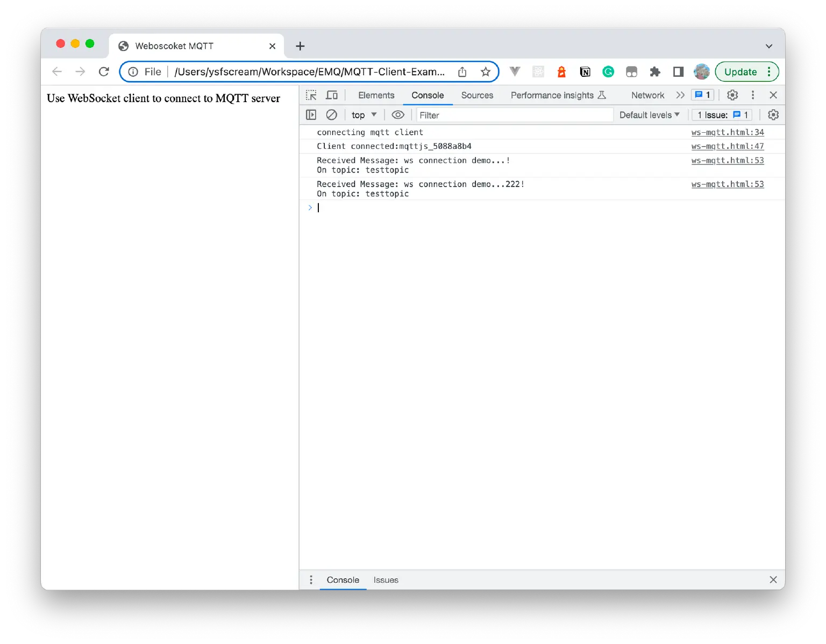826x644 pixels.
Task: Expand hidden panels with the chevron arrows
Action: [680, 95]
